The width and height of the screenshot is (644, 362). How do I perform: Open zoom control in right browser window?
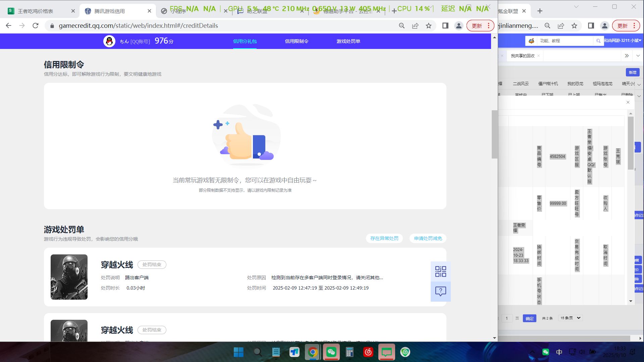pyautogui.click(x=547, y=25)
